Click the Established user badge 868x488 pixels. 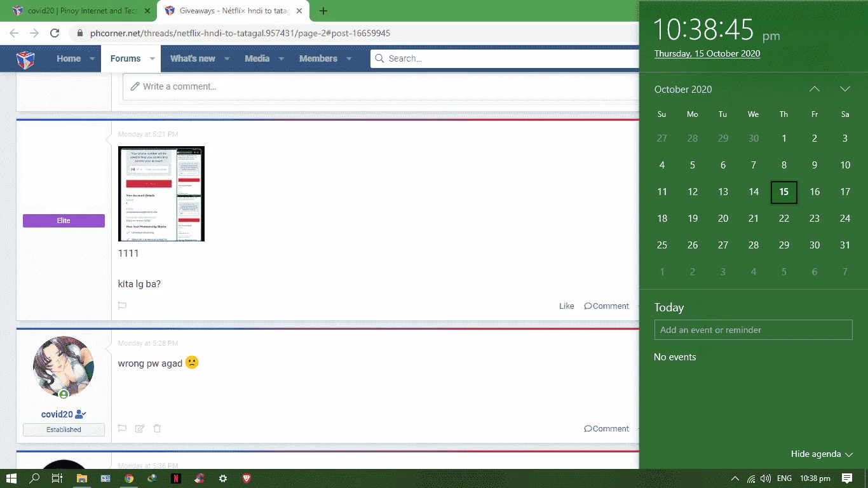pyautogui.click(x=64, y=430)
